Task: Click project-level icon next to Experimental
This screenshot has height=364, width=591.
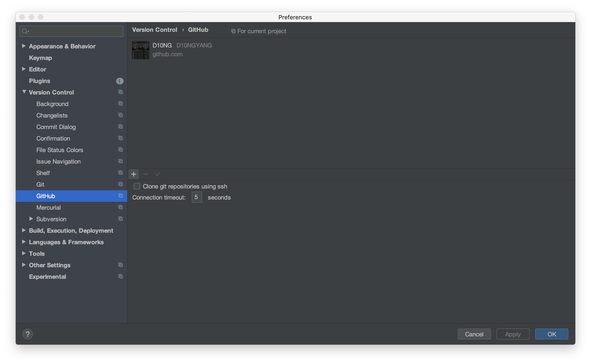Action: click(120, 276)
